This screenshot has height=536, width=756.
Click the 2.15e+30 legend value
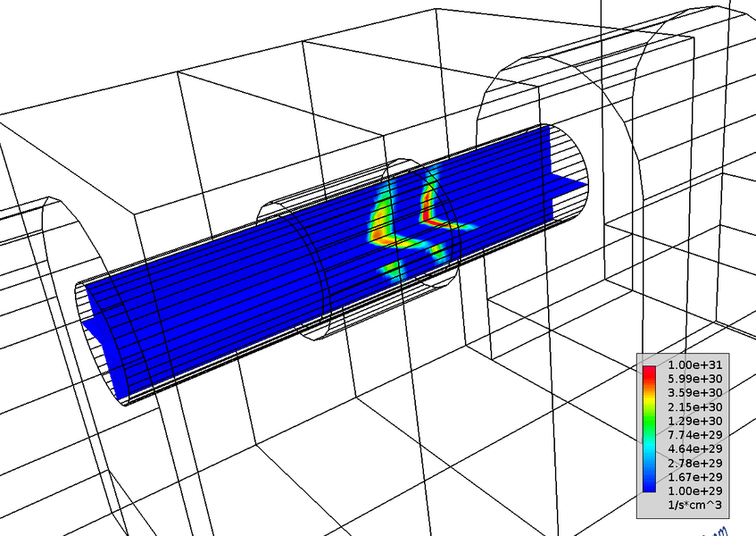pos(694,406)
